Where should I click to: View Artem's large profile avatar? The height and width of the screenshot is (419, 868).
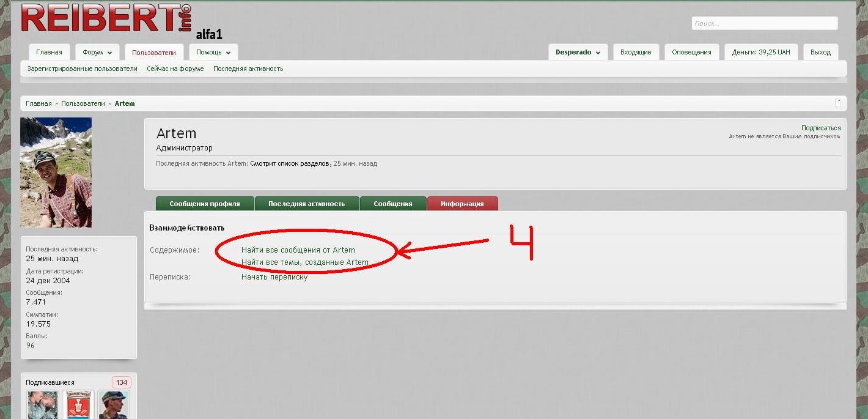pyautogui.click(x=56, y=172)
